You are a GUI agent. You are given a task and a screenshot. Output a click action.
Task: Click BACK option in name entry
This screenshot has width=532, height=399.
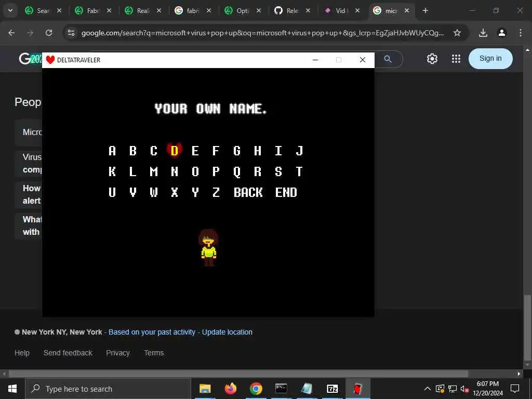coord(248,192)
